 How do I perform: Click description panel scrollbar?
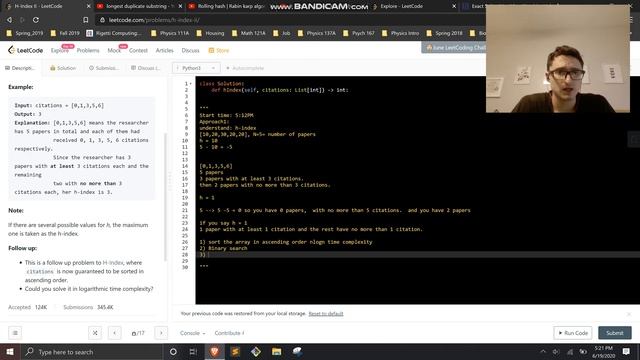pyautogui.click(x=165, y=196)
